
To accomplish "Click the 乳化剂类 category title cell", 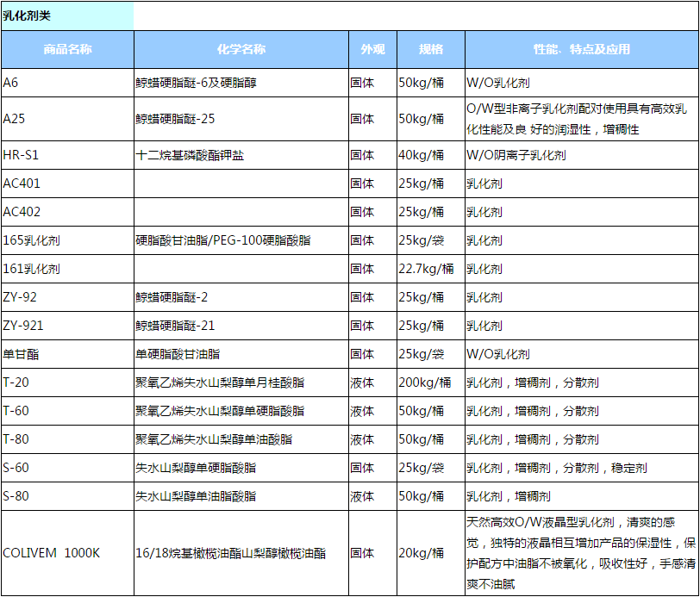I will pyautogui.click(x=67, y=16).
